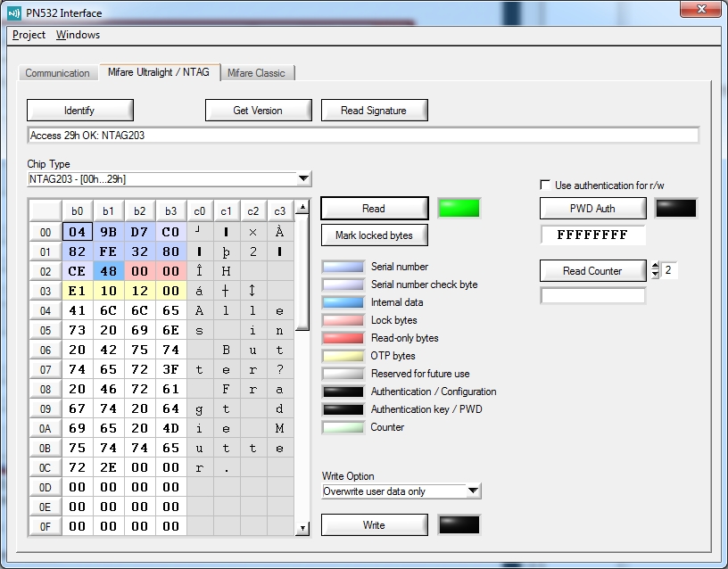The image size is (728, 569).
Task: Click the Reserved for future use swatch
Action: click(x=343, y=374)
